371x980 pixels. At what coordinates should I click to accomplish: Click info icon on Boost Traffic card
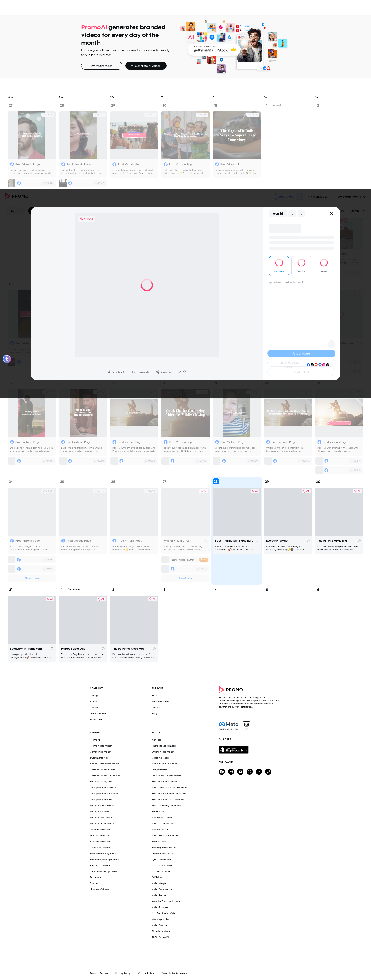pyautogui.click(x=257, y=541)
